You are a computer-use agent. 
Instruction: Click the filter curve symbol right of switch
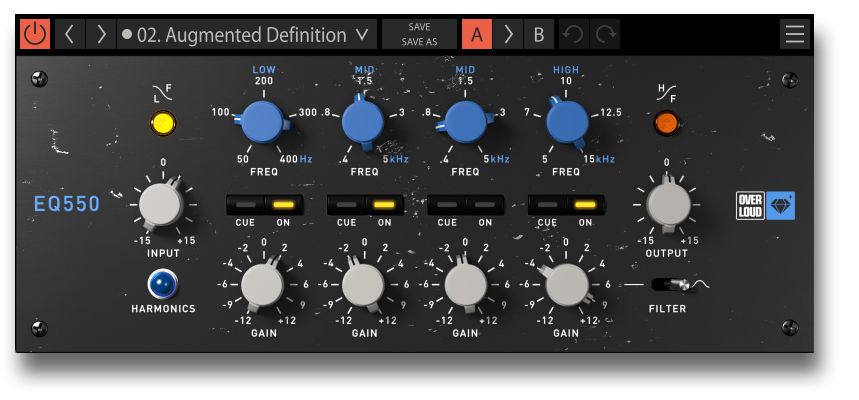pos(701,284)
